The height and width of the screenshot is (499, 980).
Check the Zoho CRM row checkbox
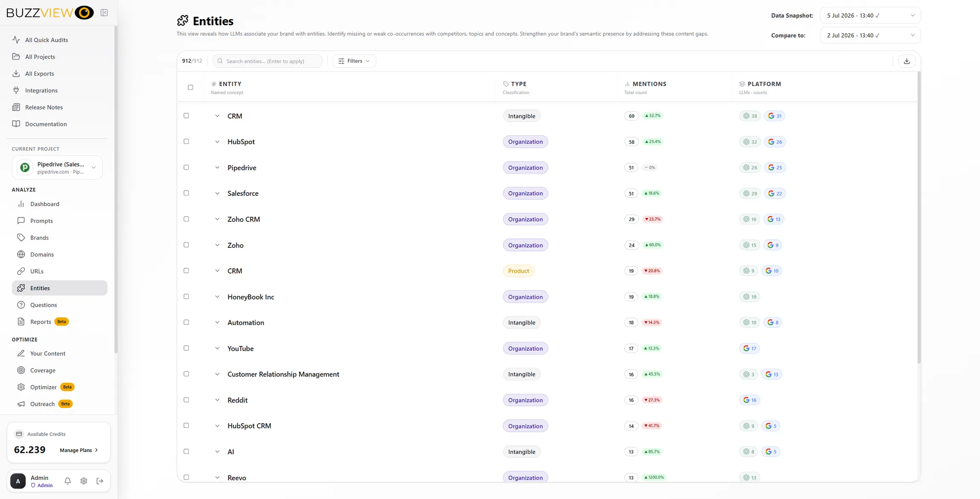pos(186,219)
